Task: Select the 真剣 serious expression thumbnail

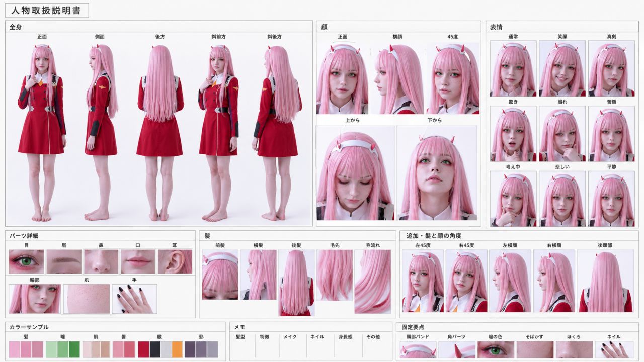Action: [611, 68]
